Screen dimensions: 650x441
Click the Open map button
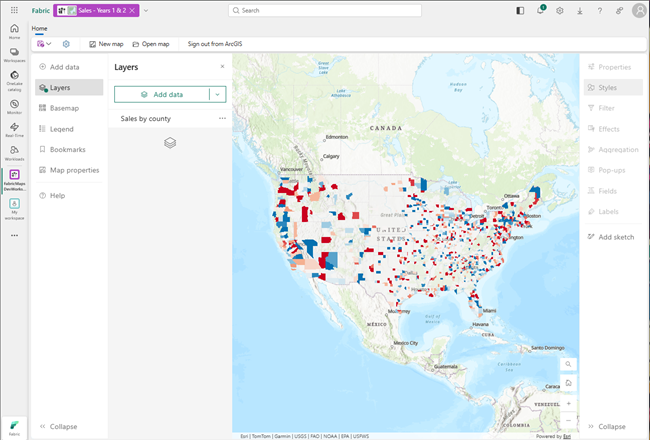click(x=151, y=44)
